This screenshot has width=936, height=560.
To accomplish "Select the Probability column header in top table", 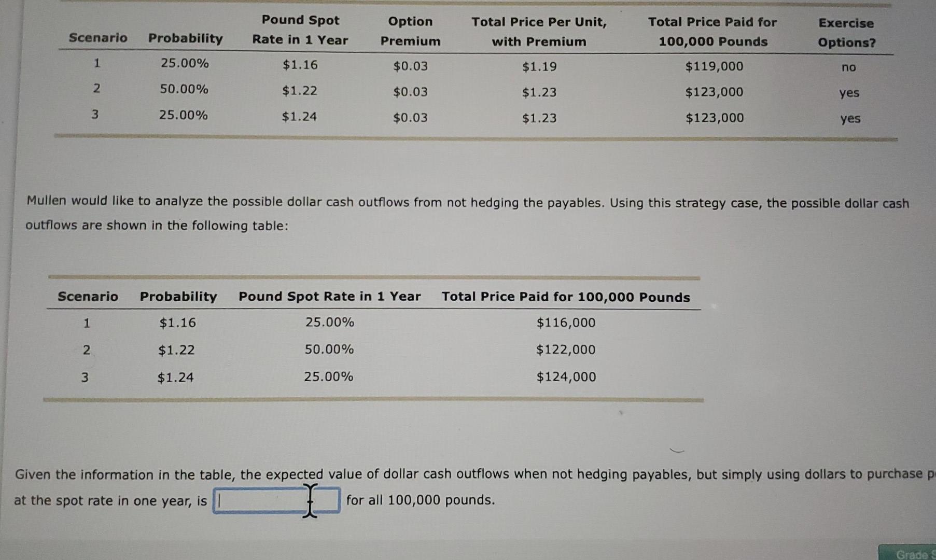I will click(x=185, y=38).
